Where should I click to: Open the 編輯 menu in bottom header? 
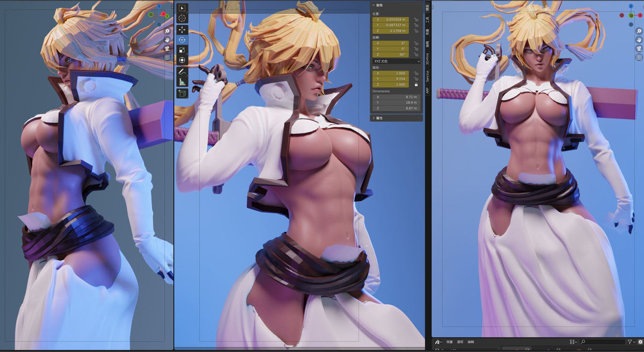pos(471,342)
